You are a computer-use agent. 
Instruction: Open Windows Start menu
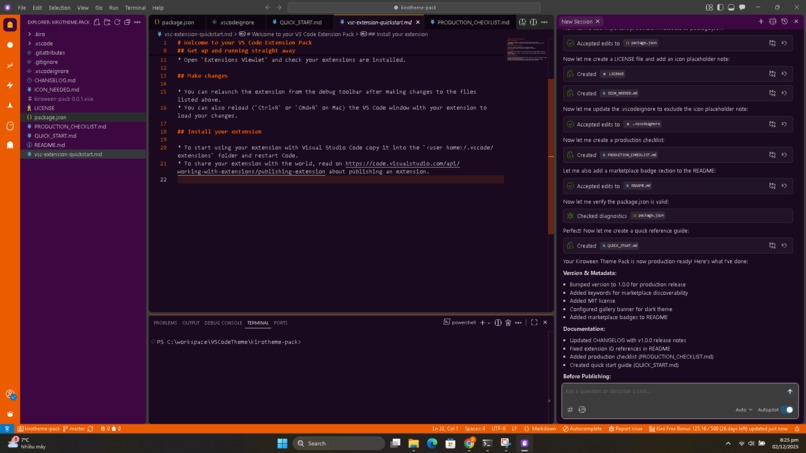282,443
